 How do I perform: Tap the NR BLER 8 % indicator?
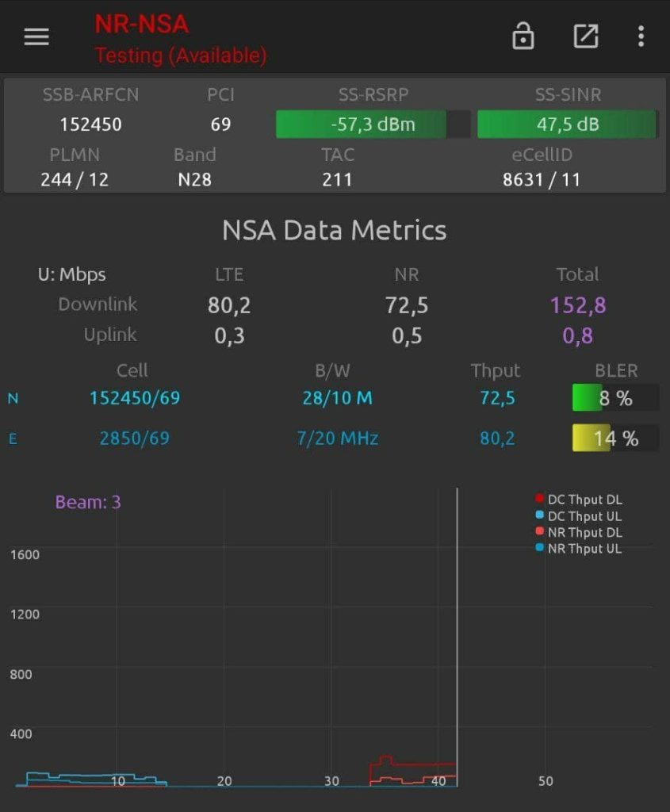(615, 398)
